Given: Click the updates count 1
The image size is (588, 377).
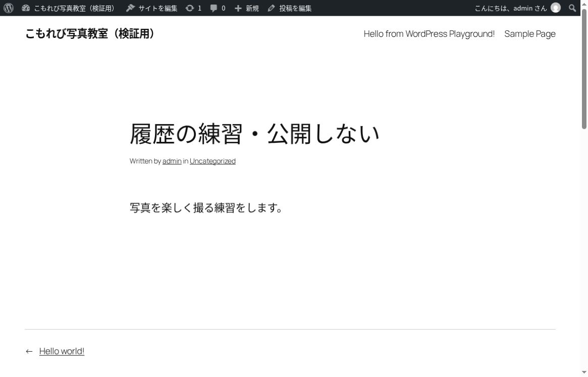Looking at the screenshot, I should 199,8.
